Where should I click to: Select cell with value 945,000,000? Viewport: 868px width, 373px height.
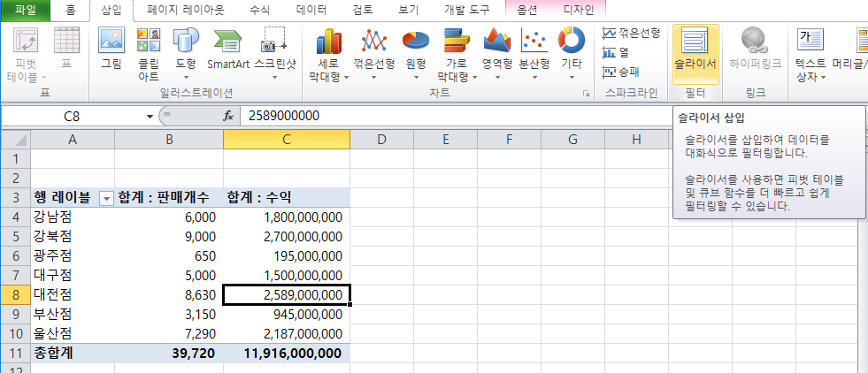(287, 315)
